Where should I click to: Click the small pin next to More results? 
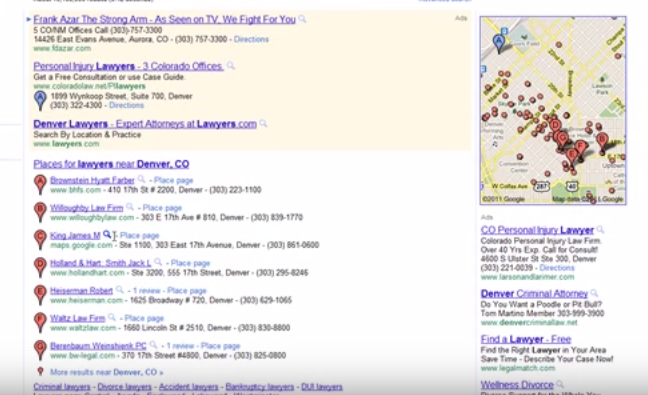40,371
